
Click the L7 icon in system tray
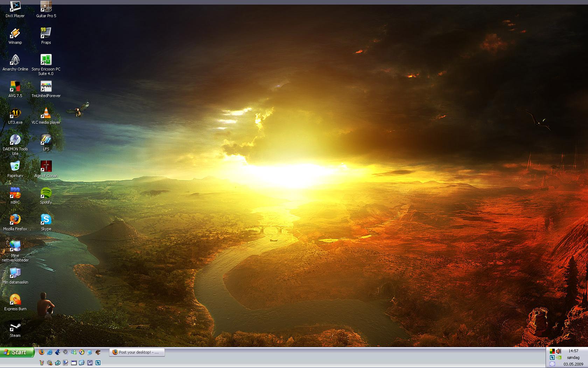pyautogui.click(x=552, y=357)
